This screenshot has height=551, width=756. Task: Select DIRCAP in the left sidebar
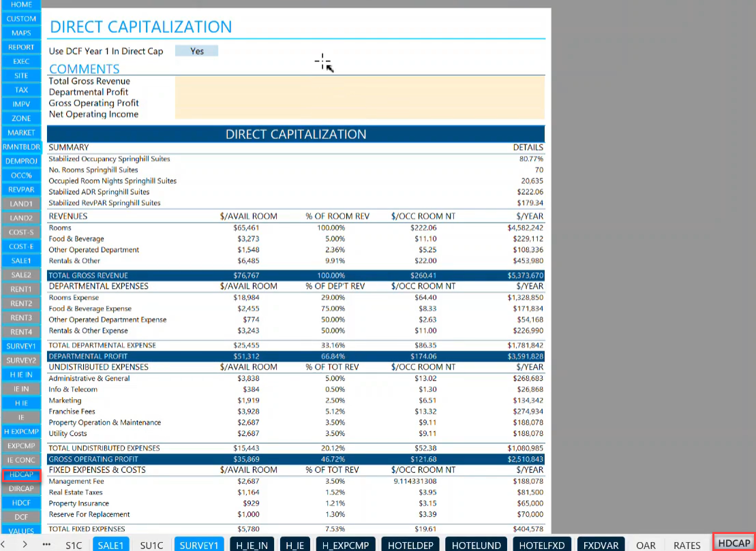(20, 488)
